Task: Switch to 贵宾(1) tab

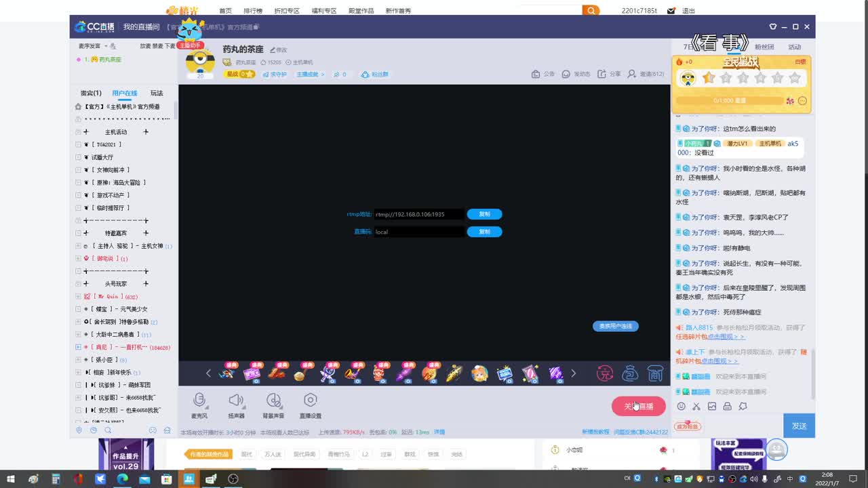Action: [x=91, y=93]
